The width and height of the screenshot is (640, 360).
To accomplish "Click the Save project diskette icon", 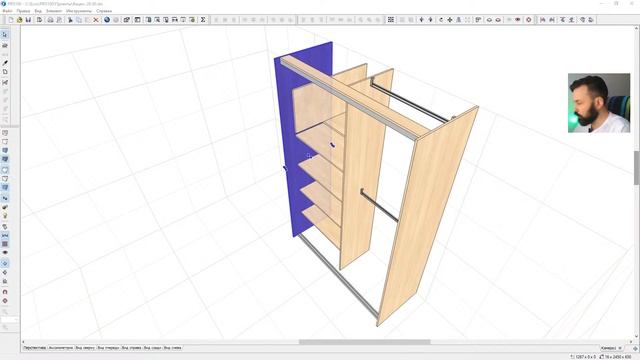I will pyautogui.click(x=28, y=20).
